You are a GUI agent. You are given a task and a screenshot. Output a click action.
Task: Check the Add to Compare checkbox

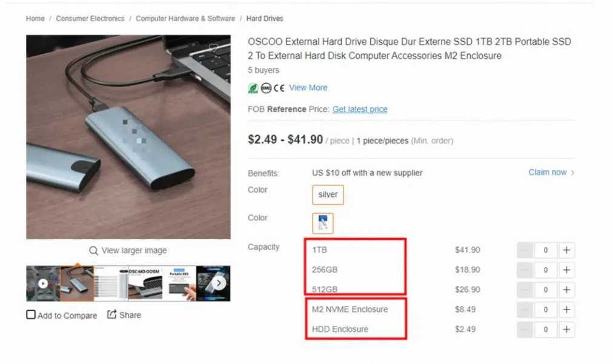[x=31, y=315]
